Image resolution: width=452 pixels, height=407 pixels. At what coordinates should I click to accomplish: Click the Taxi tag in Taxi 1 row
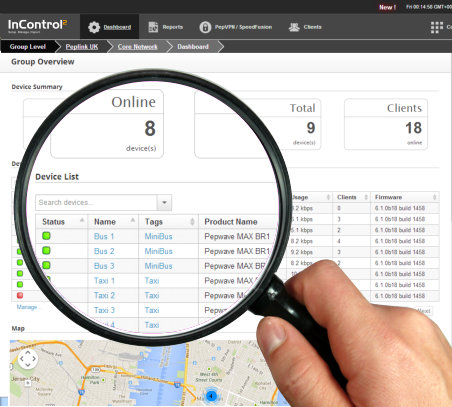click(152, 281)
